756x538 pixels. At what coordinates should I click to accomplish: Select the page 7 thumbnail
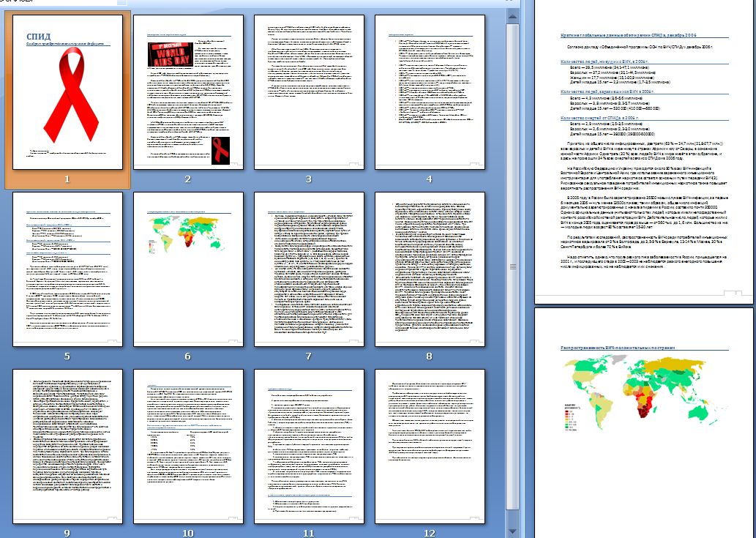[x=309, y=269]
